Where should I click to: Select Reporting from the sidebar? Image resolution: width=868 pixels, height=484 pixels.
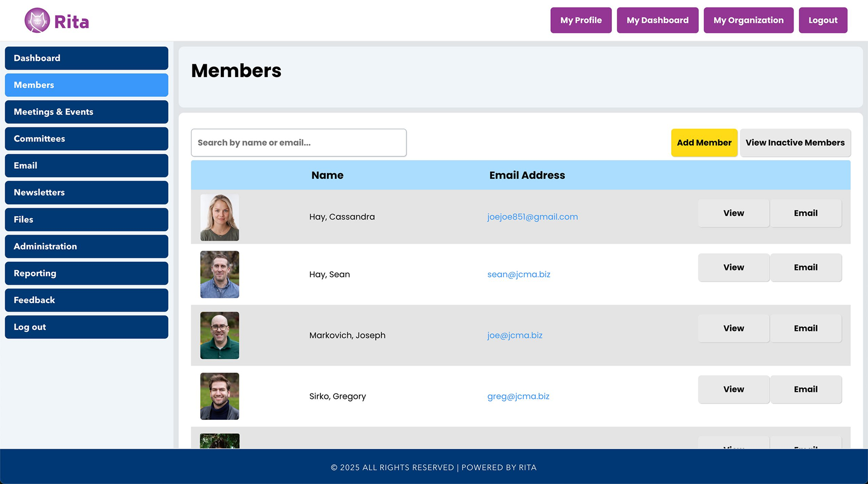86,273
